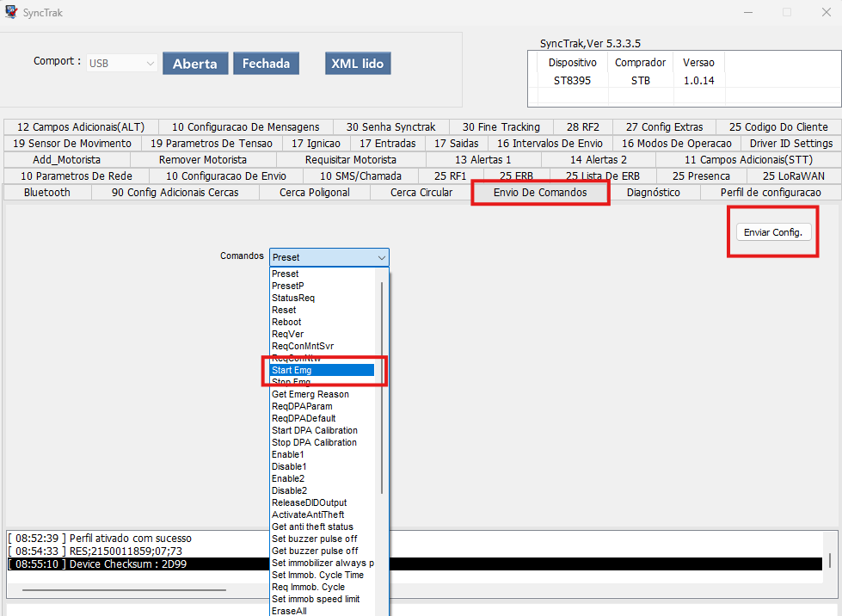
Task: Choose Disable2 in the command list
Action: 323,491
